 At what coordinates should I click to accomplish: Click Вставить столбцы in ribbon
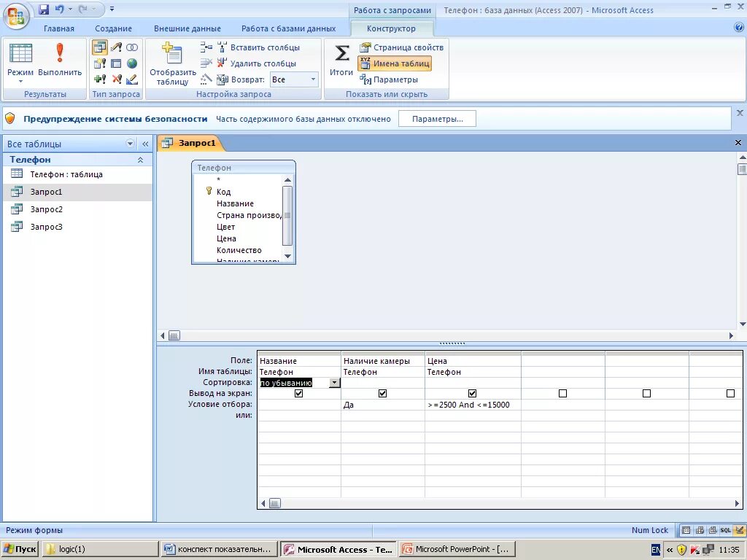coord(259,47)
